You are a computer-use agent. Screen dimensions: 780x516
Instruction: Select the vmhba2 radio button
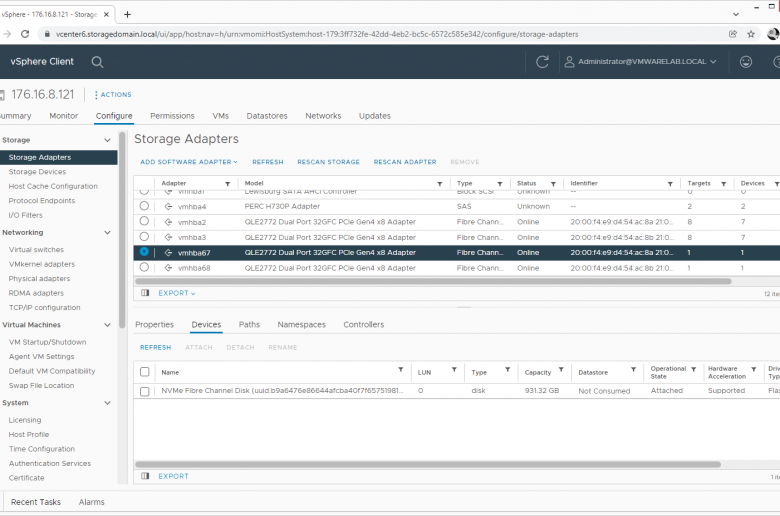tap(144, 221)
